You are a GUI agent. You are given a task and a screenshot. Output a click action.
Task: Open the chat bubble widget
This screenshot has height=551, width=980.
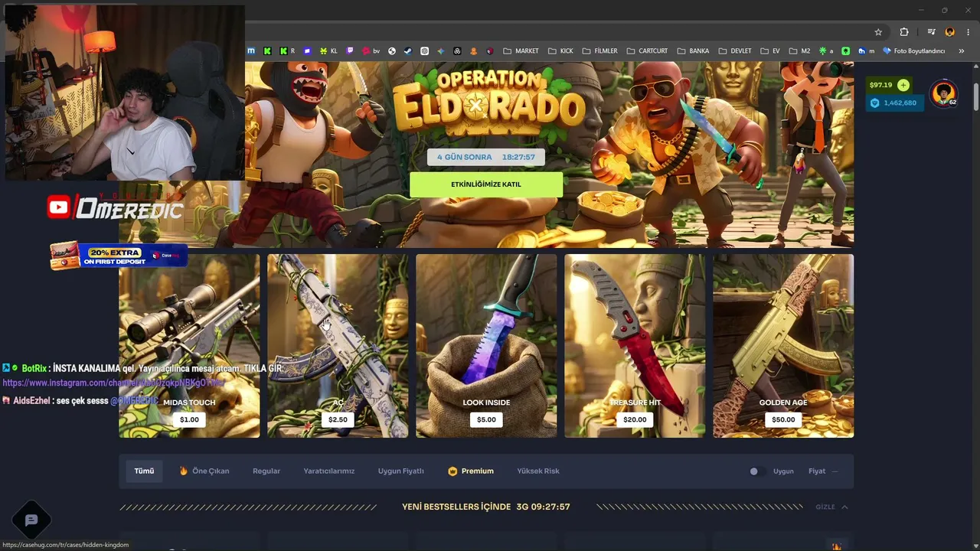pyautogui.click(x=31, y=520)
